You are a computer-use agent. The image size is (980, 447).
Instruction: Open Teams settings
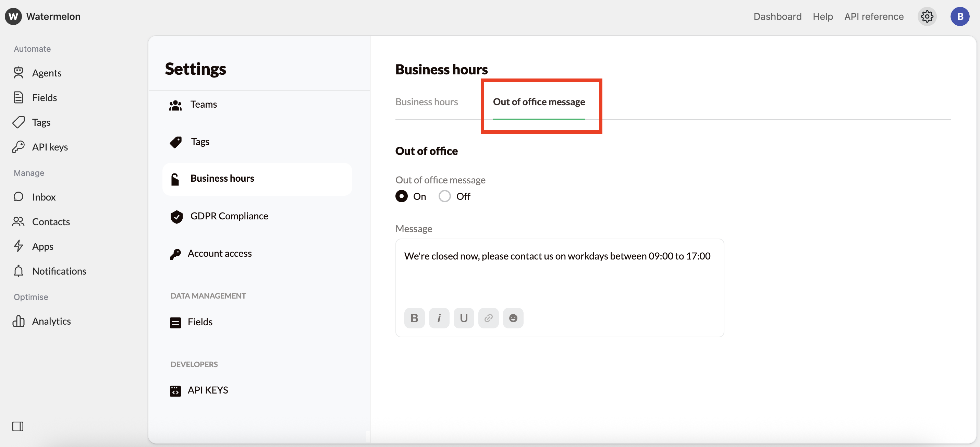[x=204, y=104]
